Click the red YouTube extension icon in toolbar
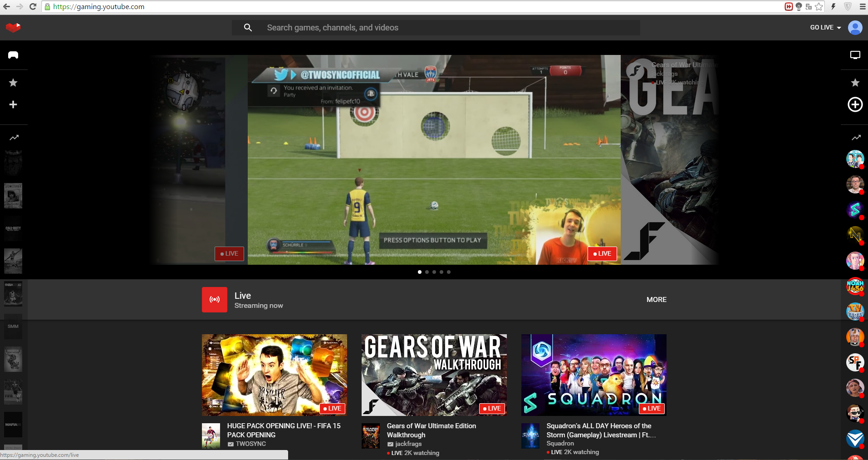 click(x=789, y=6)
